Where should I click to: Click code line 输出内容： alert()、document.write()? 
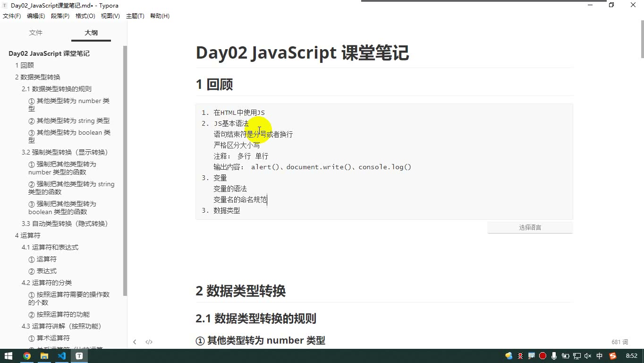click(x=312, y=167)
